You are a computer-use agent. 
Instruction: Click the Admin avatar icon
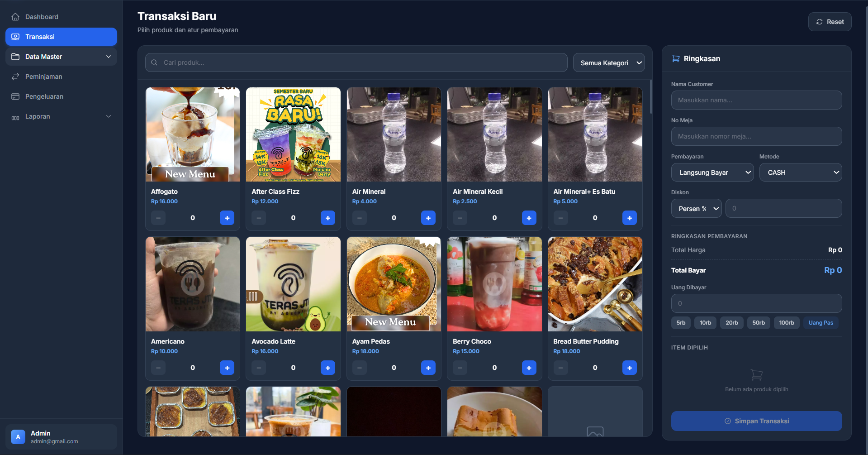18,437
